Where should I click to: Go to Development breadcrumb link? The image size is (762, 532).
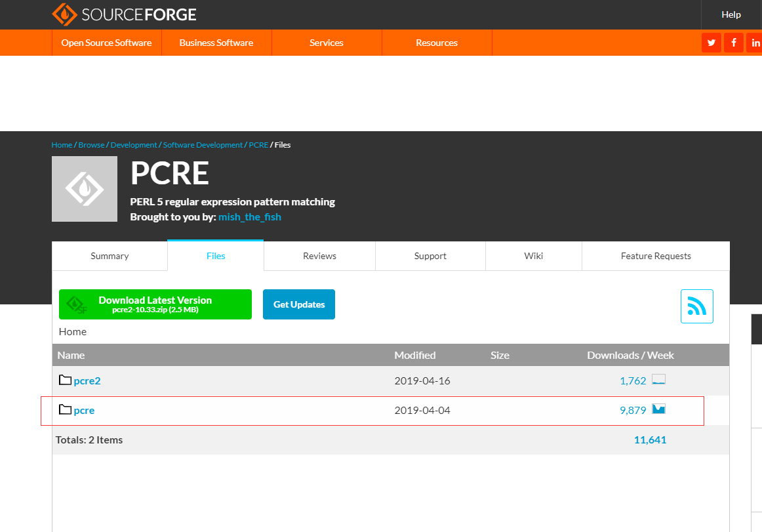[134, 145]
